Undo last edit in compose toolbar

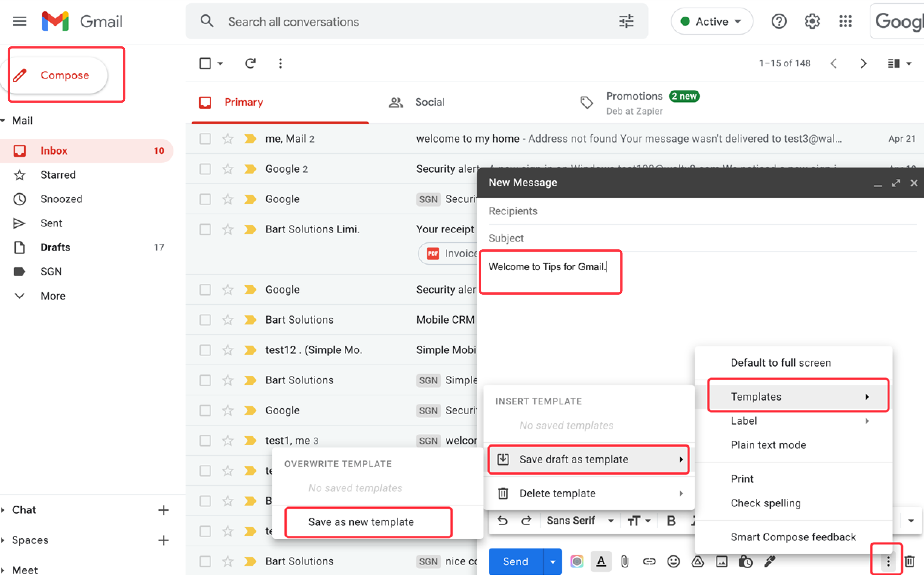click(502, 520)
